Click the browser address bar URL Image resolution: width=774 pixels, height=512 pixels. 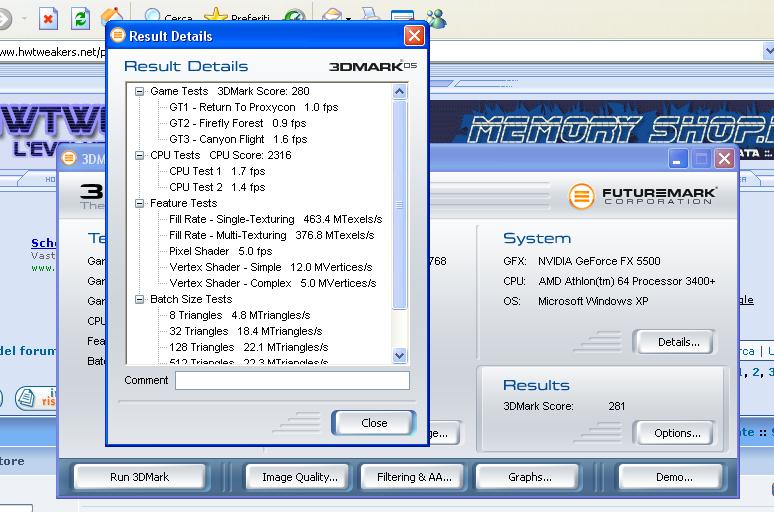tap(52, 52)
